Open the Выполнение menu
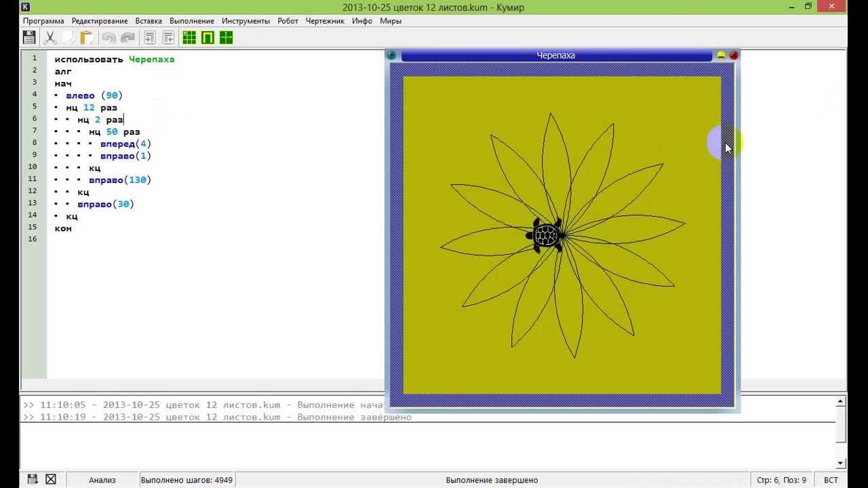 [x=192, y=21]
